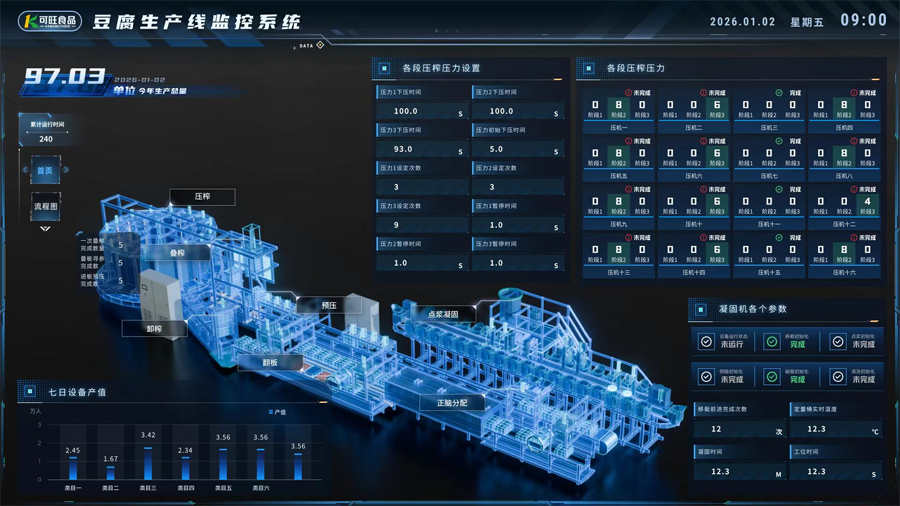Toggle the 点浆初始化 未完成 checkmark
Viewport: 900px width, 506px height.
click(838, 341)
